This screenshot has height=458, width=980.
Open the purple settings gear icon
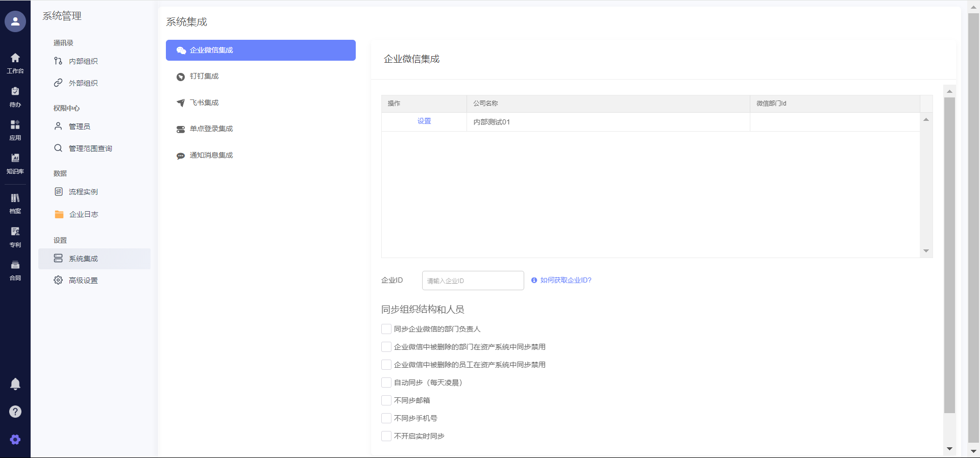click(x=15, y=440)
